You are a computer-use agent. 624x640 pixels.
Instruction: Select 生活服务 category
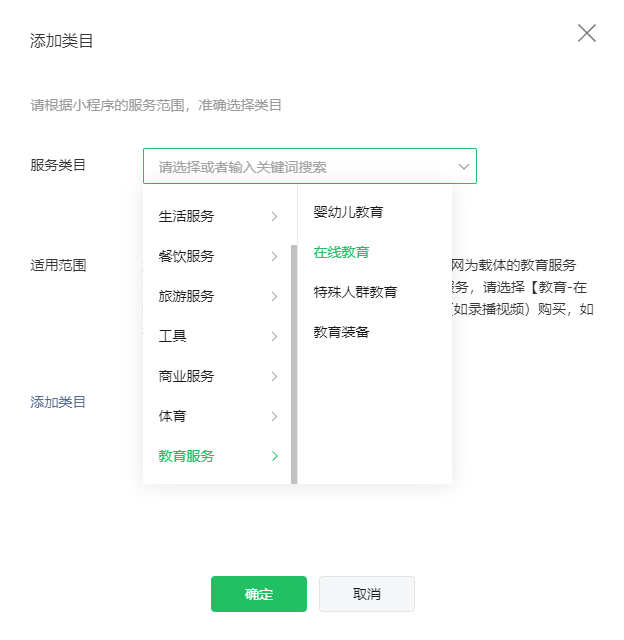[187, 216]
